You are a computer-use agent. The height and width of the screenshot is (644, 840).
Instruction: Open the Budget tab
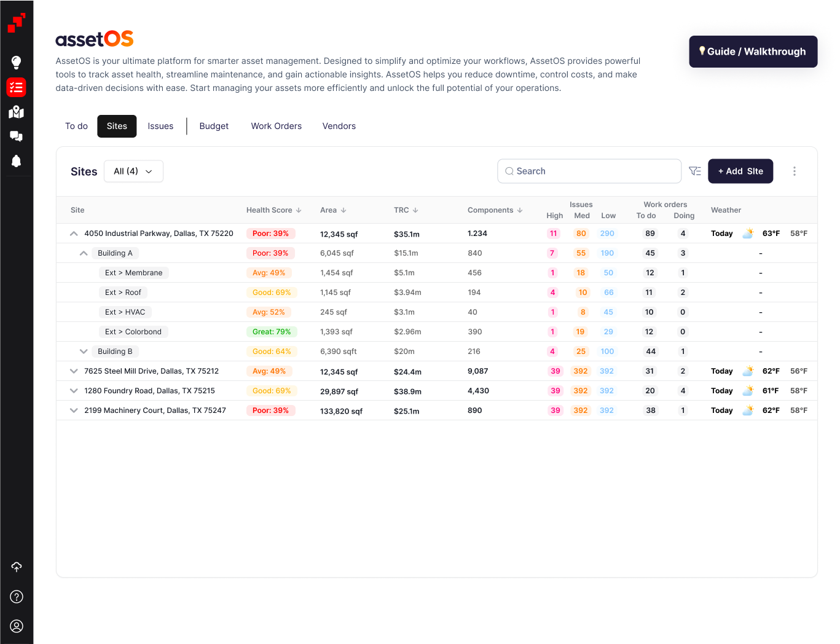(x=214, y=126)
